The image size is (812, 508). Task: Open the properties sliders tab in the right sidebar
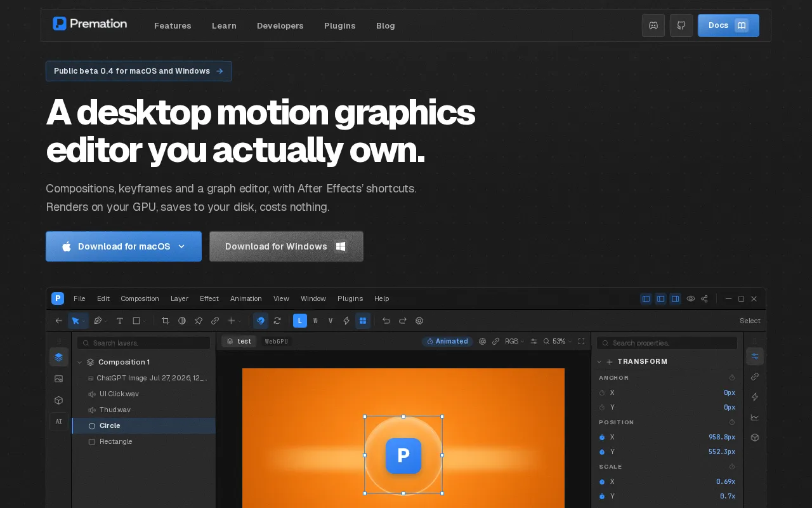(x=755, y=356)
